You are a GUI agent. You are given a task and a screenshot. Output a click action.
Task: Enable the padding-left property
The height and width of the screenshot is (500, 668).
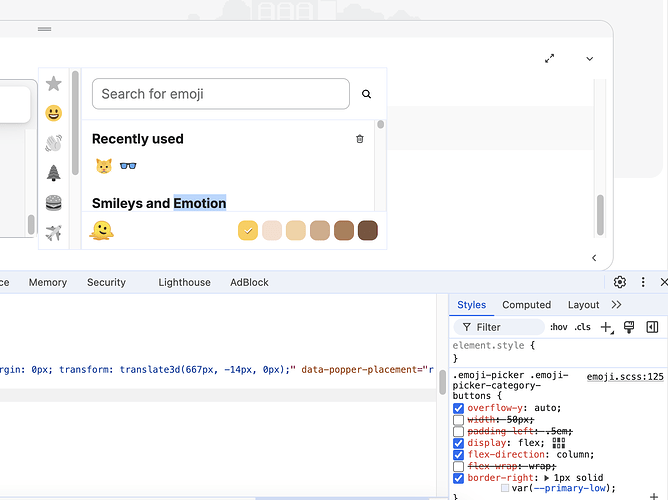click(458, 431)
